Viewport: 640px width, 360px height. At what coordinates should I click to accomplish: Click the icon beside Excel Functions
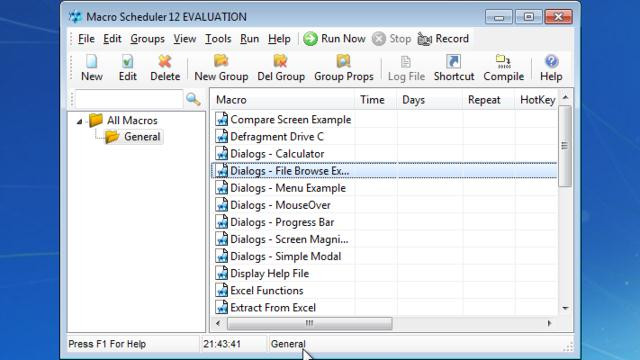click(x=222, y=290)
